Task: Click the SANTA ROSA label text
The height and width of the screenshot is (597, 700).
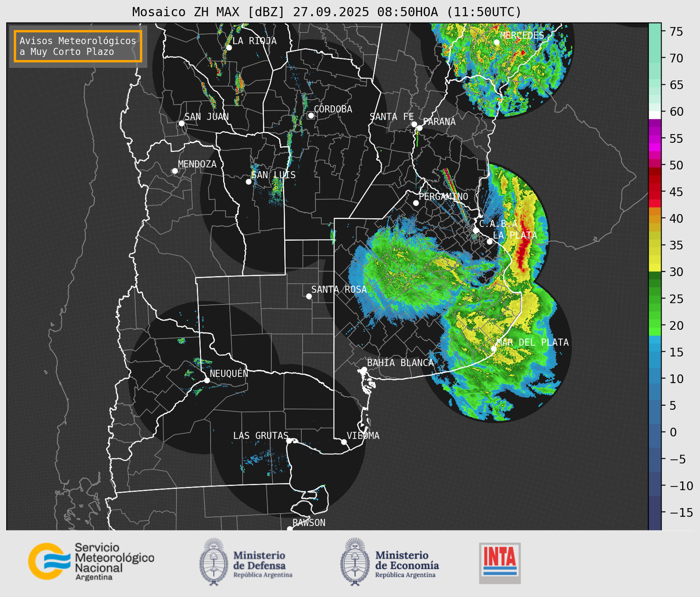Action: (339, 289)
